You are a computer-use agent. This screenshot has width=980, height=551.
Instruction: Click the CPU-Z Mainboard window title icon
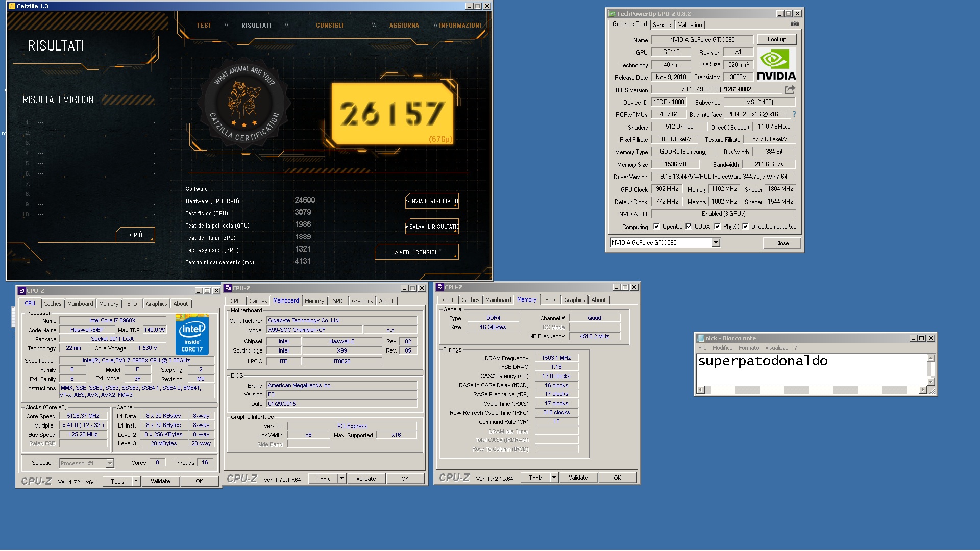(x=228, y=288)
